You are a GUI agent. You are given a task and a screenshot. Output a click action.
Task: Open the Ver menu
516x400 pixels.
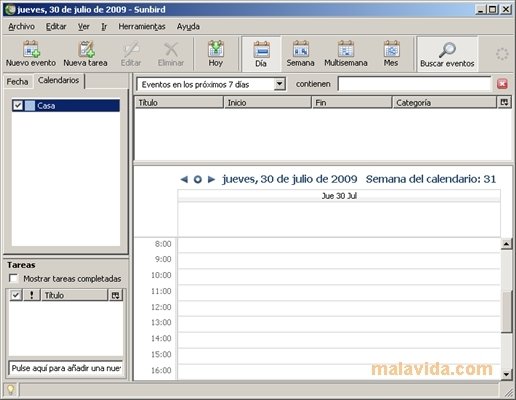(x=84, y=26)
